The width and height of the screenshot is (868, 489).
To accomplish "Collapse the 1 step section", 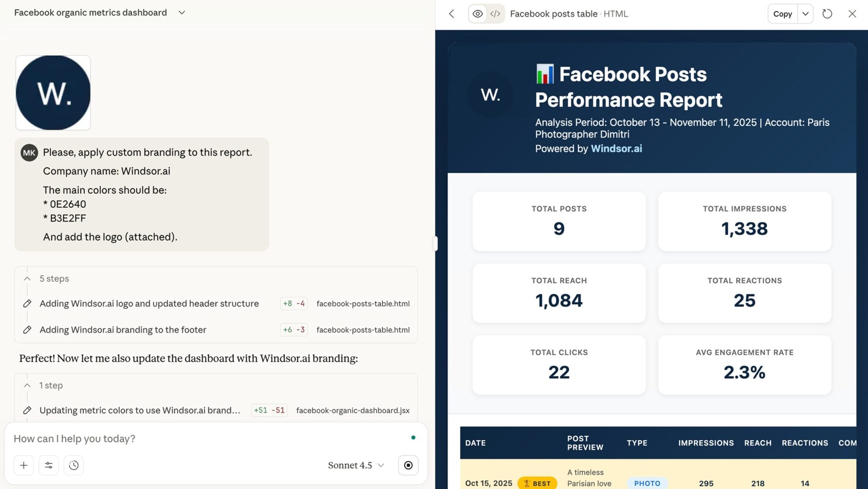I will click(x=27, y=386).
